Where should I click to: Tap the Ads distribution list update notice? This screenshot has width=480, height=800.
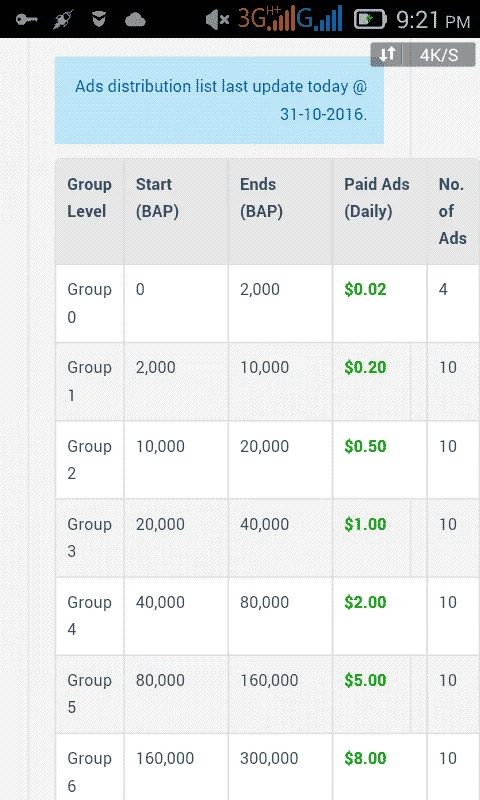[x=219, y=100]
